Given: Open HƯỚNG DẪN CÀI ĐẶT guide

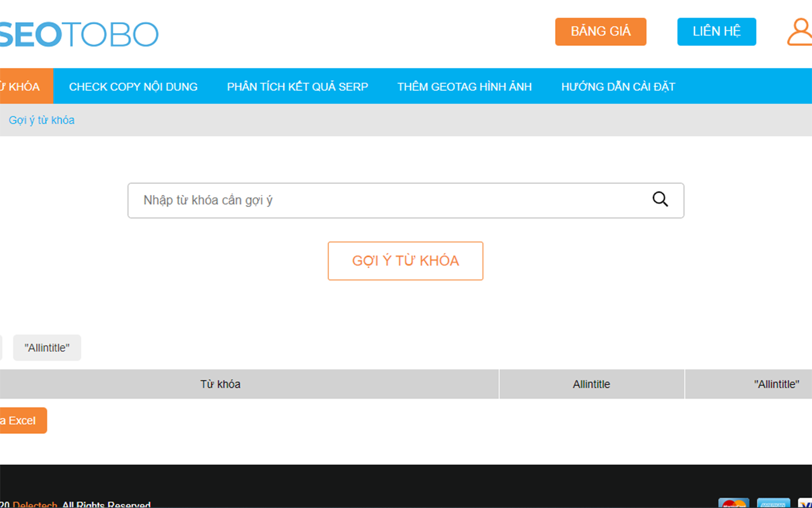Looking at the screenshot, I should coord(619,86).
